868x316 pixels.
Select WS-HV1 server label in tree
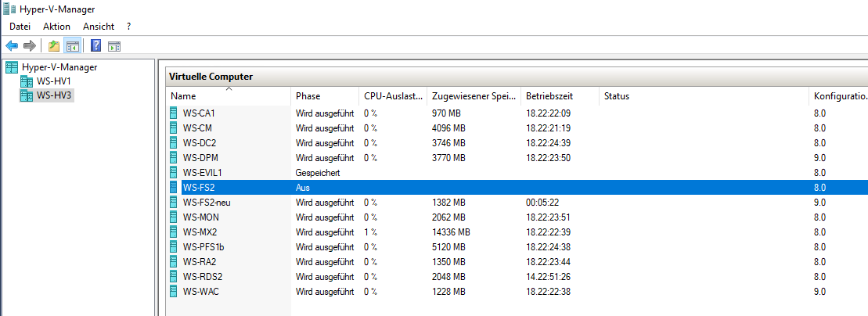[54, 82]
